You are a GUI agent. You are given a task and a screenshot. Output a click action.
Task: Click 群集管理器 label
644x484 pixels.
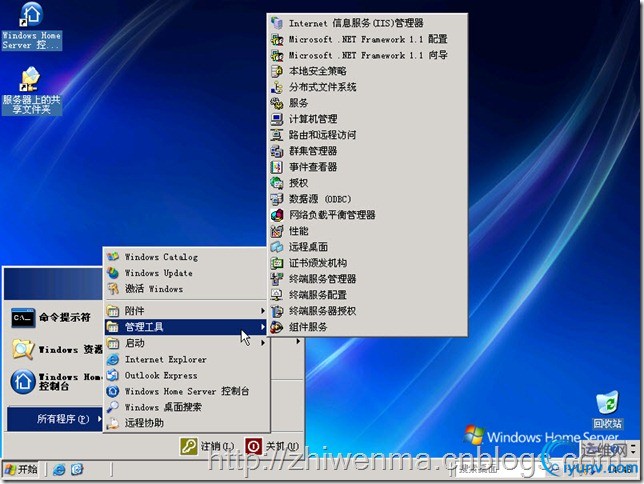(x=313, y=151)
